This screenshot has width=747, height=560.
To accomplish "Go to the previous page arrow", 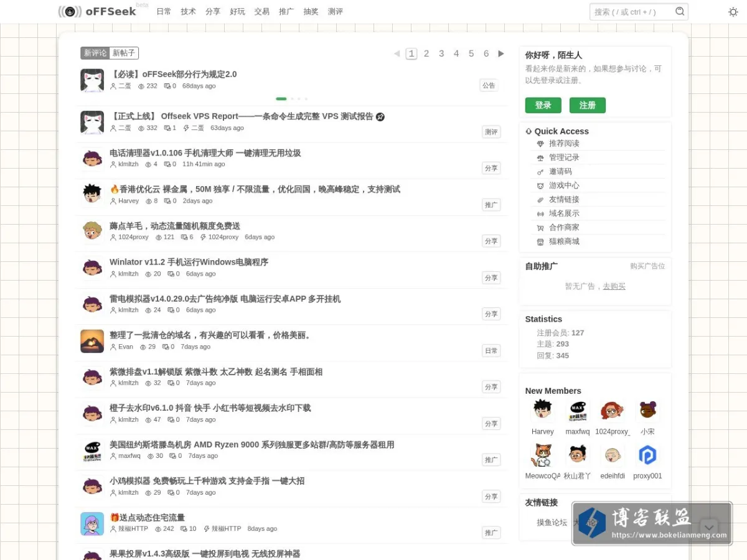I will tap(397, 54).
